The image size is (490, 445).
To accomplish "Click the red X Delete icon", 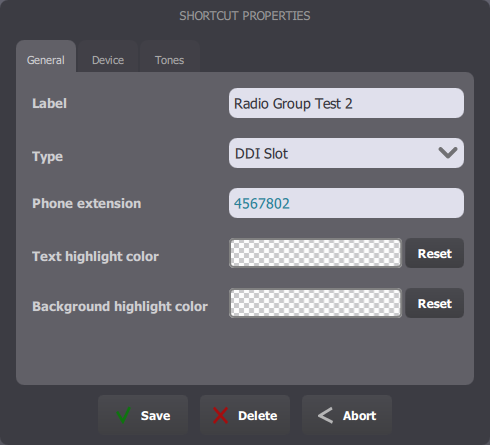I will pos(221,415).
